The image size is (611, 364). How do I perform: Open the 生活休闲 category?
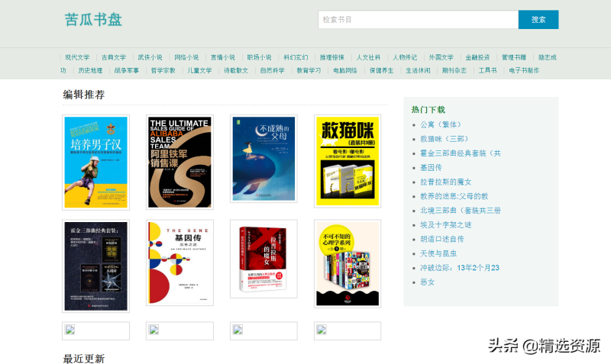(418, 70)
